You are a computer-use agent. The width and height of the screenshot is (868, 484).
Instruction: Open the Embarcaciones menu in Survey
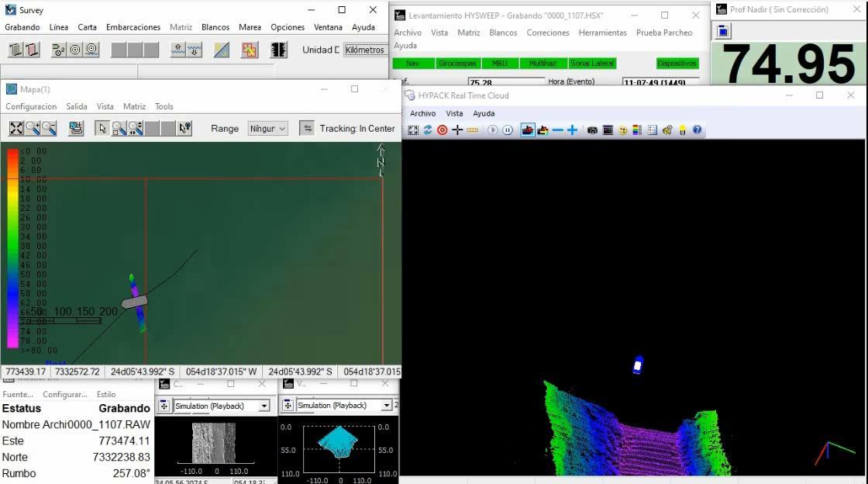133,27
